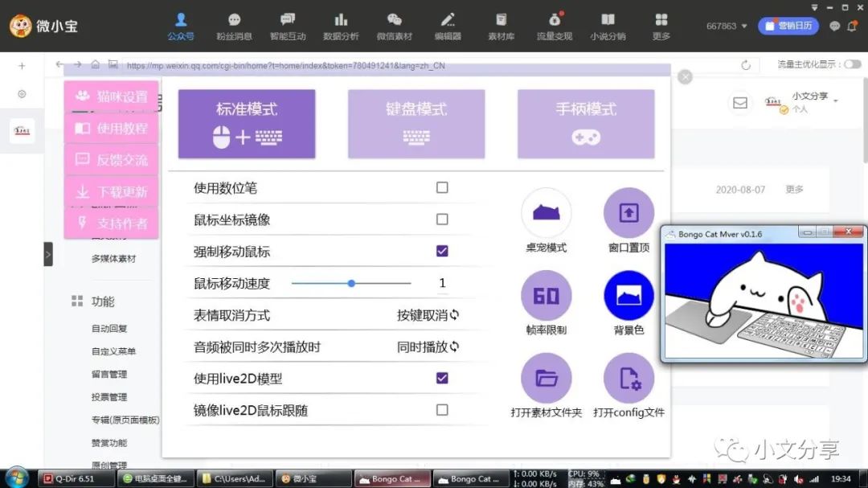This screenshot has height=488, width=868.
Task: Click the 桌宠模式 cat icon
Action: pos(546,213)
